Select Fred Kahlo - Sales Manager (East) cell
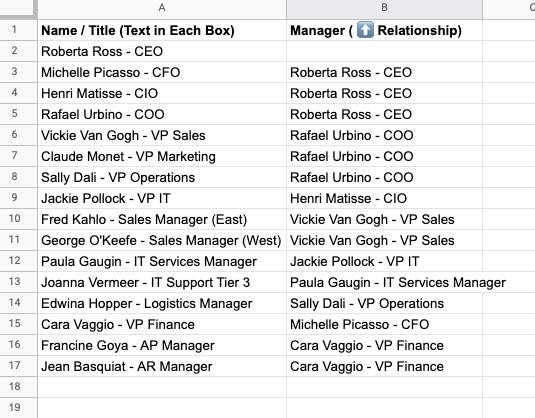 pos(162,219)
